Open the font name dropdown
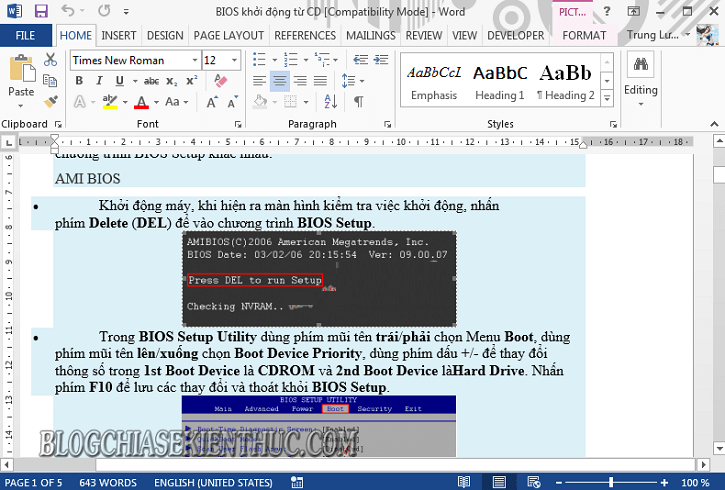 [x=195, y=61]
